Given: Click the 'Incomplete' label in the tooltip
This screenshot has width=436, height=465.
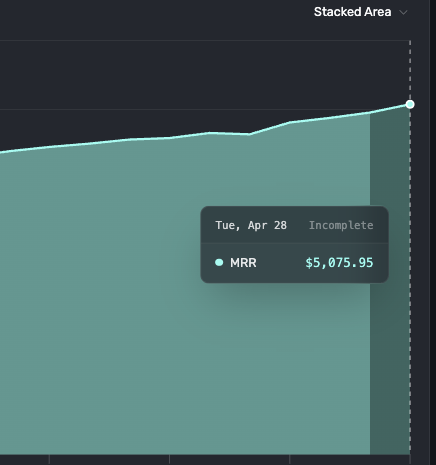Looking at the screenshot, I should (x=341, y=225).
